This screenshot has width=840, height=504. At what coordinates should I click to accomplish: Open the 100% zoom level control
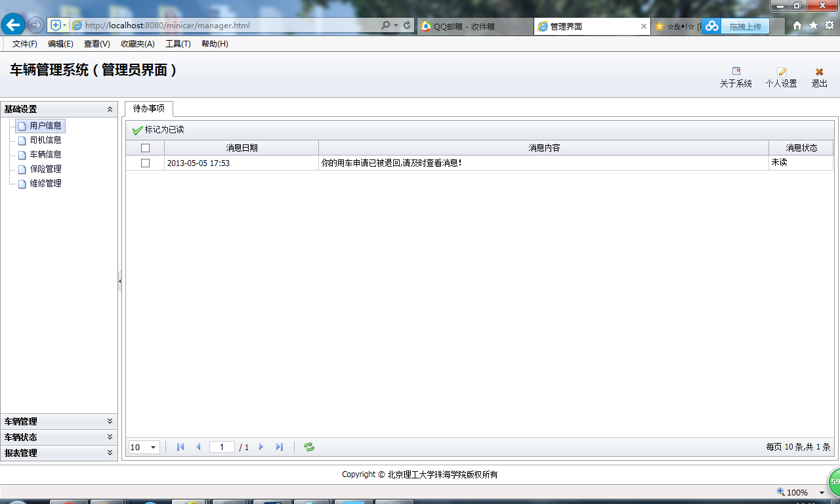(797, 492)
